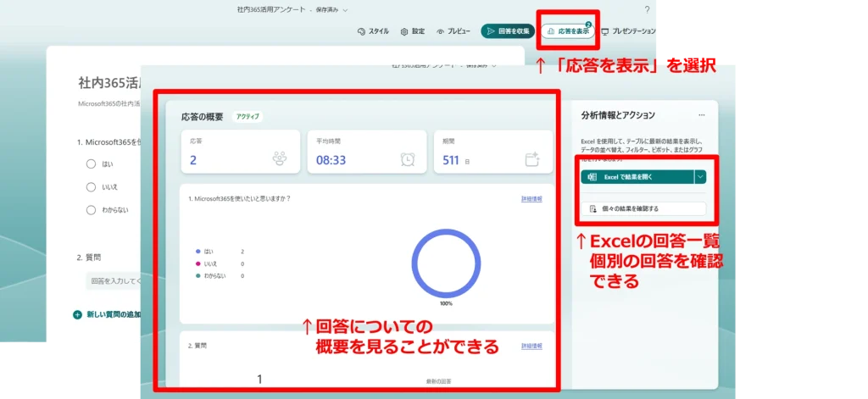Click 新しい質問の追加 to add a question
Image resolution: width=868 pixels, height=399 pixels.
tap(107, 314)
